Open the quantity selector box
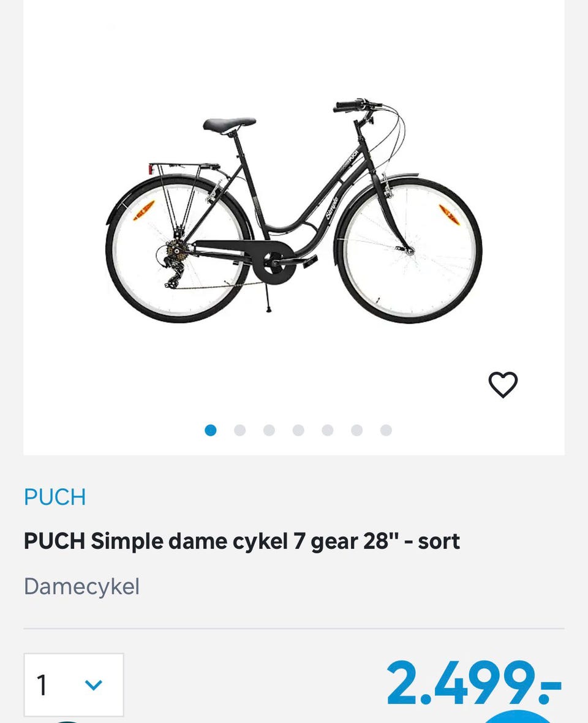Screen dimensions: 588x723 coord(73,684)
